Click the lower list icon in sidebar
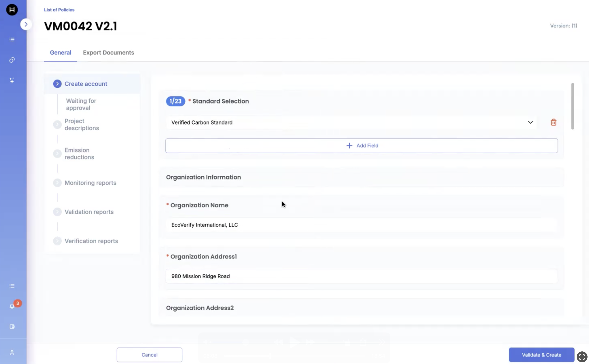This screenshot has width=589, height=364. tap(12, 286)
